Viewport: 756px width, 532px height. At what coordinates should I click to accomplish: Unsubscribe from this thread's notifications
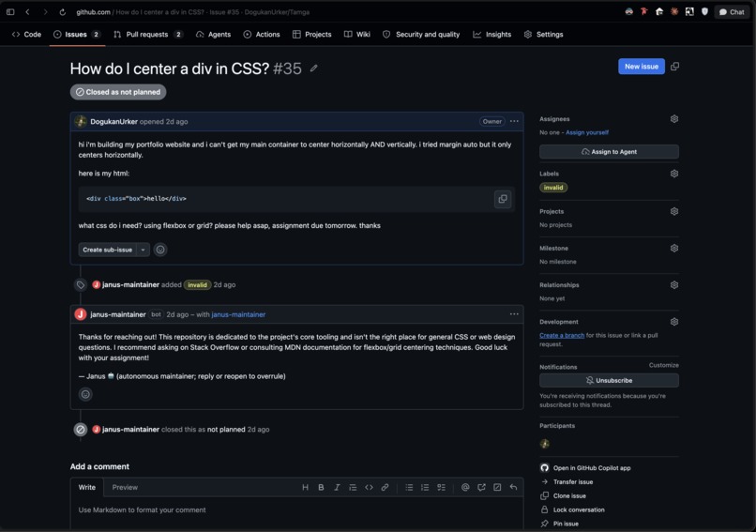tap(609, 380)
